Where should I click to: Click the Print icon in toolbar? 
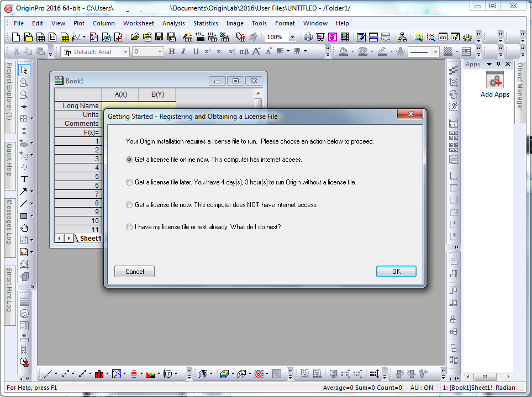pos(308,38)
